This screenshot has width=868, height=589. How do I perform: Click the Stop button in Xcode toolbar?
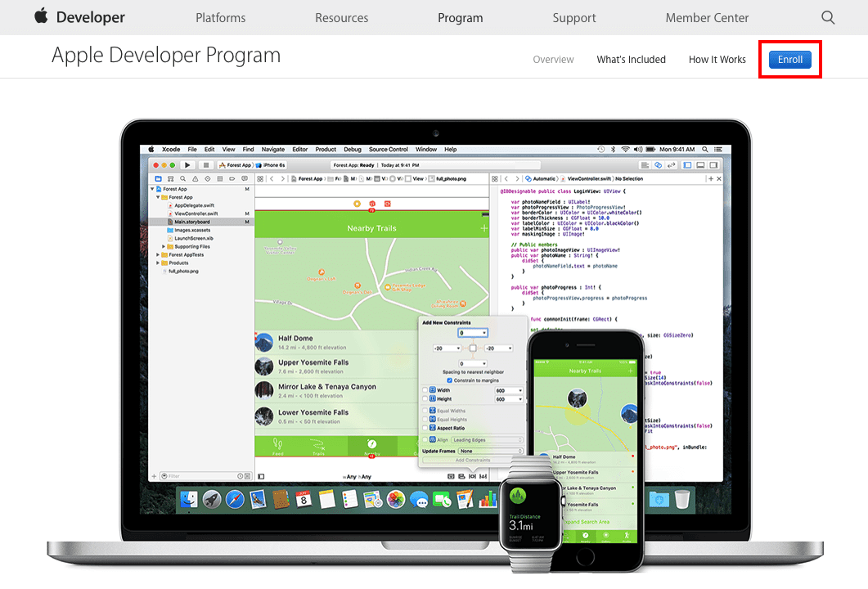point(206,165)
